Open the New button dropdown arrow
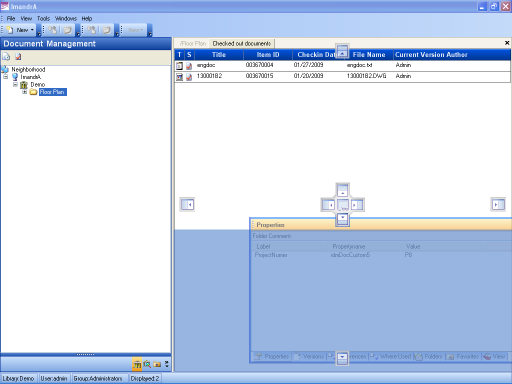Image resolution: width=512 pixels, height=384 pixels. 32,30
